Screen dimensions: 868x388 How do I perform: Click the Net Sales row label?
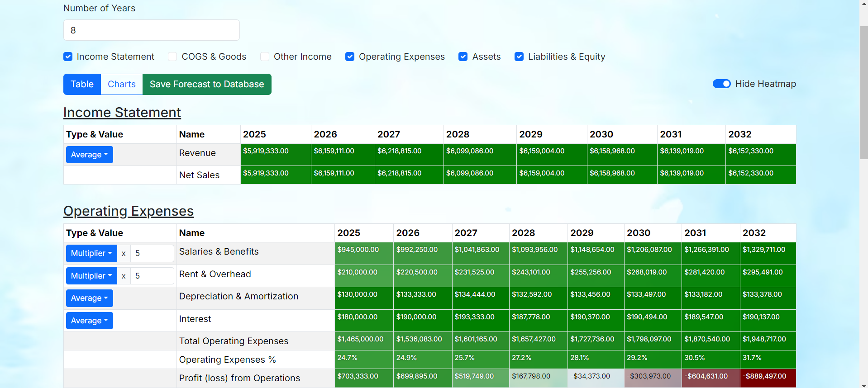(199, 175)
